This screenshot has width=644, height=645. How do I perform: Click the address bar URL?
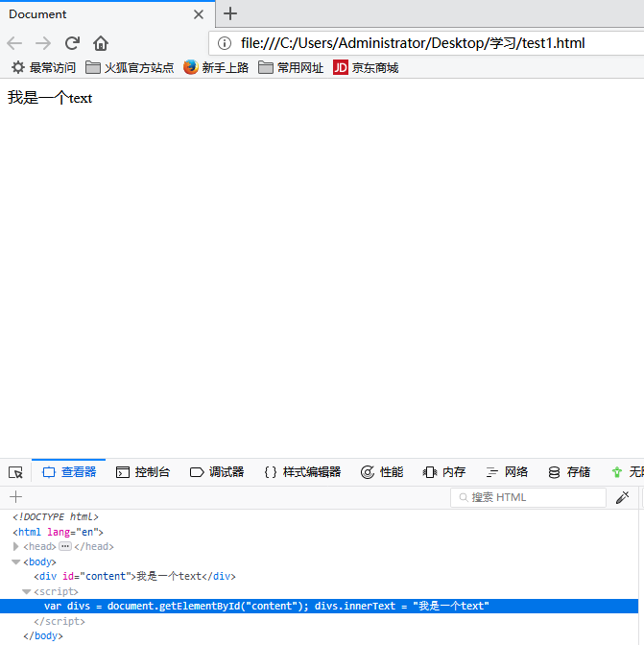413,43
